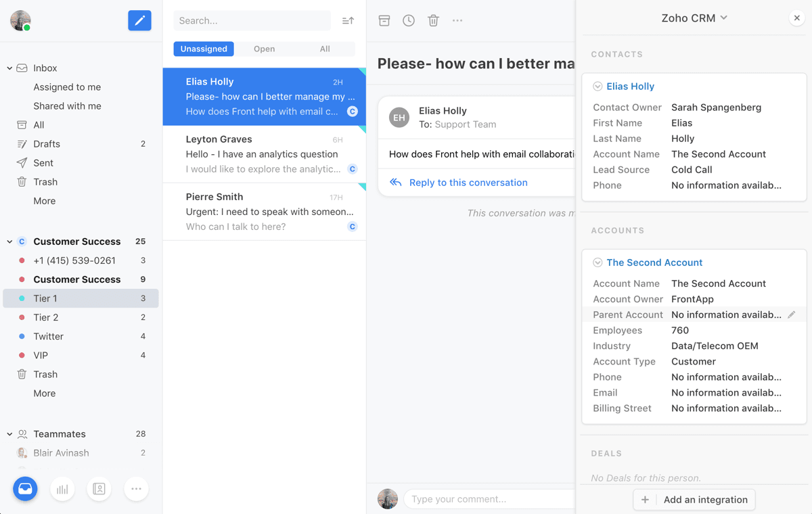Click the Front chat bubble icon
812x514 pixels.
tap(25, 488)
